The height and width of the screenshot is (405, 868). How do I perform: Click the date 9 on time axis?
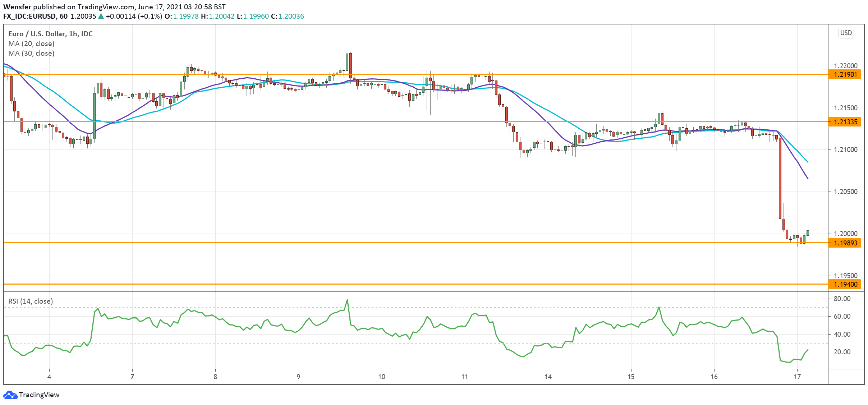click(298, 377)
